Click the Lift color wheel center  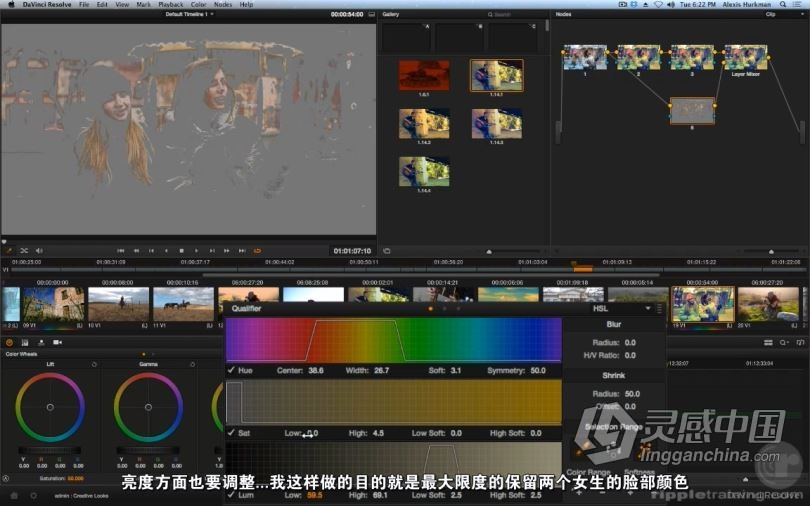click(50, 407)
